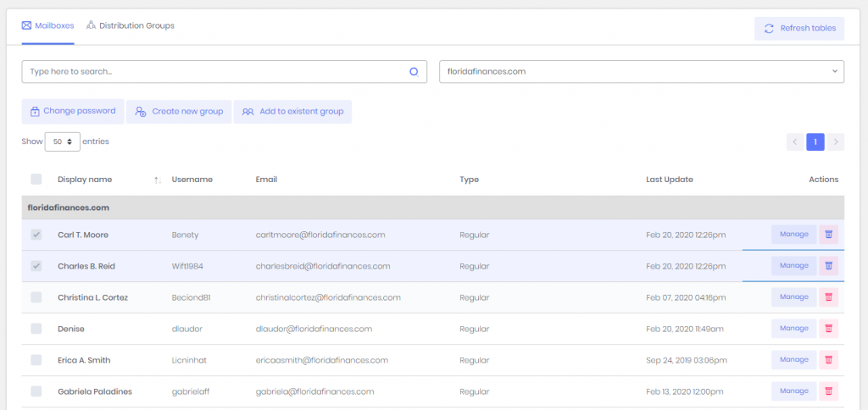Click the search magnifier icon in search box
This screenshot has height=410, width=868.
point(414,72)
